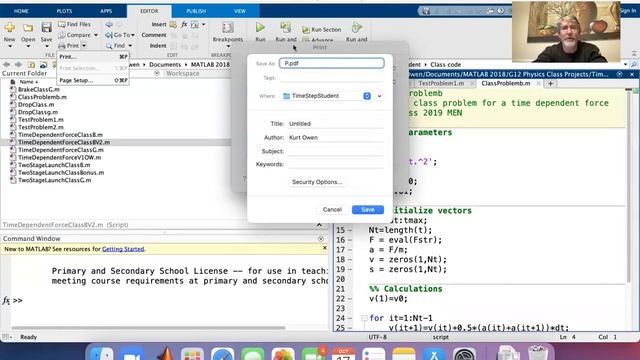Image resolution: width=640 pixels, height=360 pixels.
Task: Add new editor tab with plus
Action: click(551, 83)
